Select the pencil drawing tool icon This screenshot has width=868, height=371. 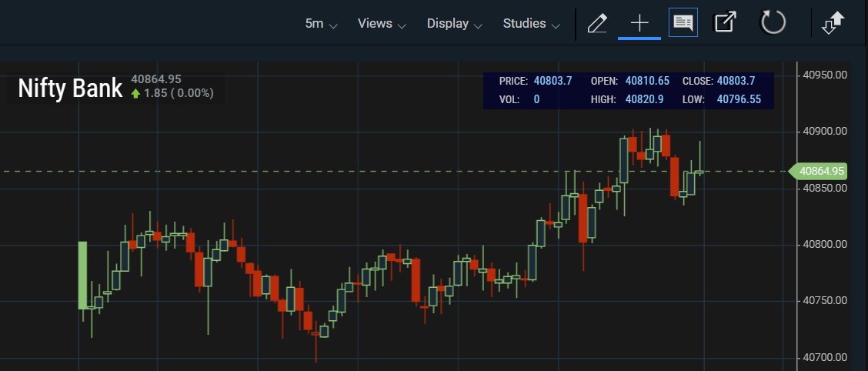click(x=597, y=23)
